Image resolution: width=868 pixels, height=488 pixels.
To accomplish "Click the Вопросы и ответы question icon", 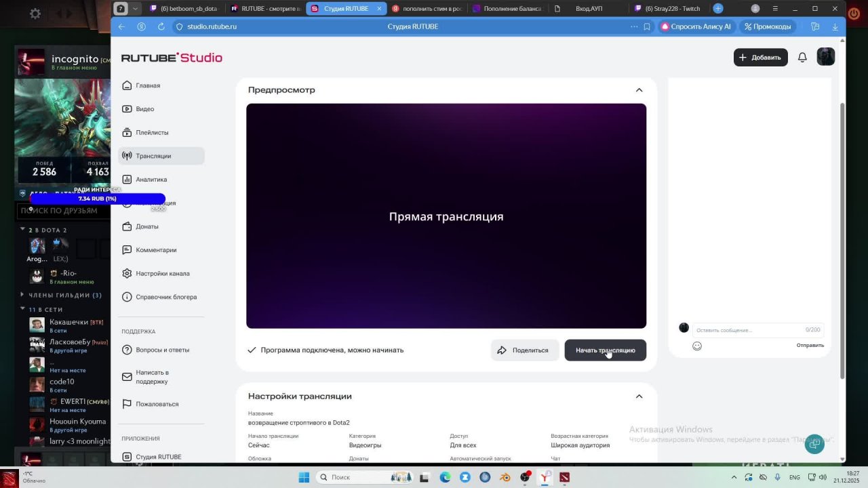I will [127, 350].
